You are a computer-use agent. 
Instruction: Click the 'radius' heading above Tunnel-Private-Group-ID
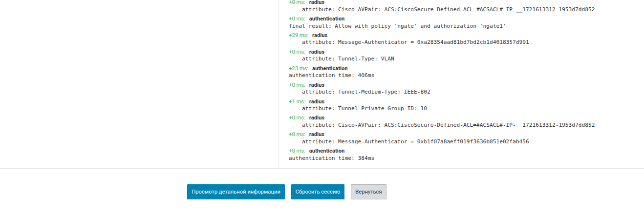317,101
